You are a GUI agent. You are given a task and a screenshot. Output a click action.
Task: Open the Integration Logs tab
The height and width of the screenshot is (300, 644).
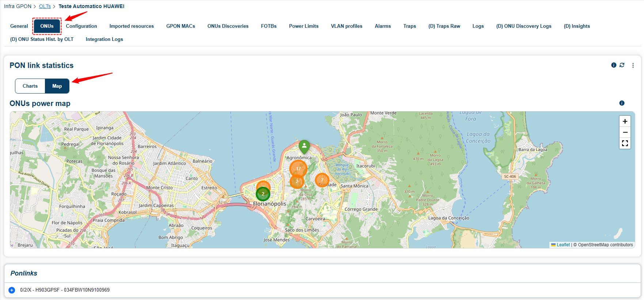(104, 39)
